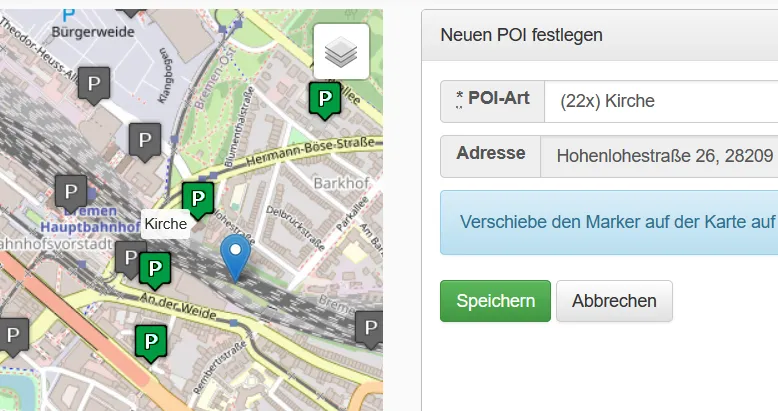
Task: Click gray parking marker at map's left edge
Action: point(12,335)
